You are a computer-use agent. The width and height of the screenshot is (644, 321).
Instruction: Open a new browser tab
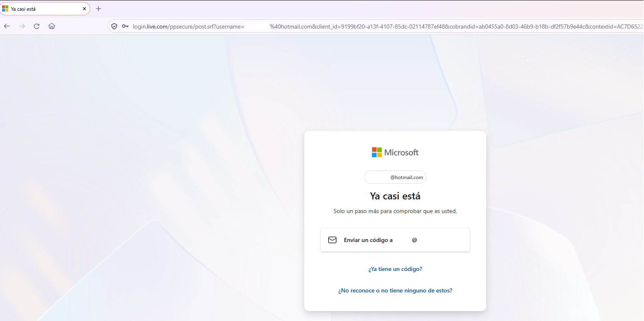point(99,9)
